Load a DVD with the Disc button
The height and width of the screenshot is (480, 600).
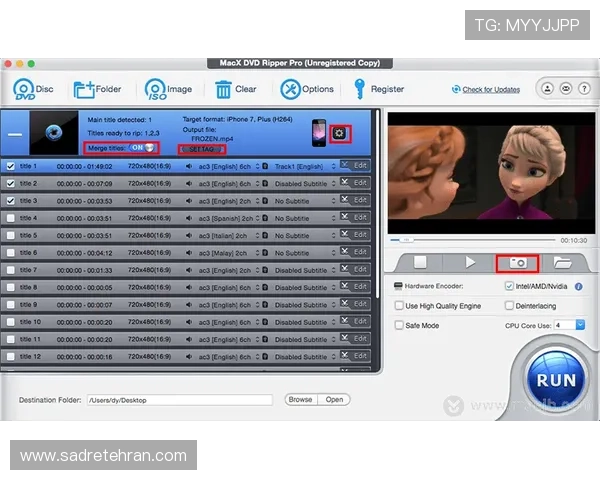coord(32,89)
